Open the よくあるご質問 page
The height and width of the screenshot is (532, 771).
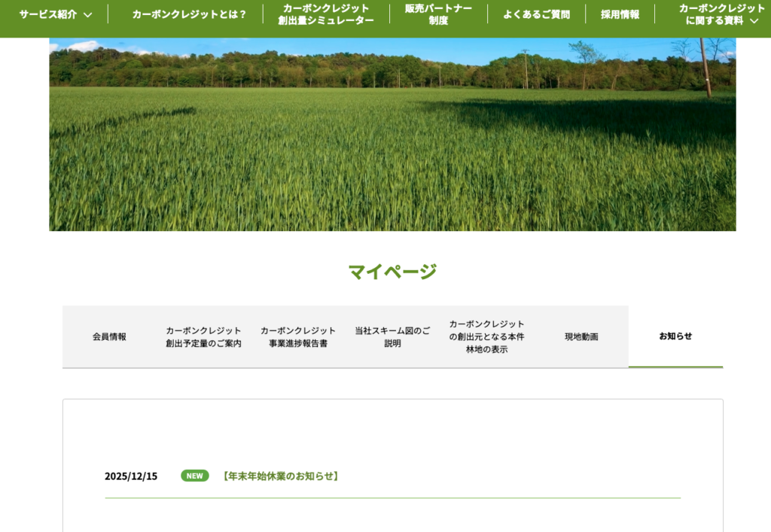click(536, 14)
